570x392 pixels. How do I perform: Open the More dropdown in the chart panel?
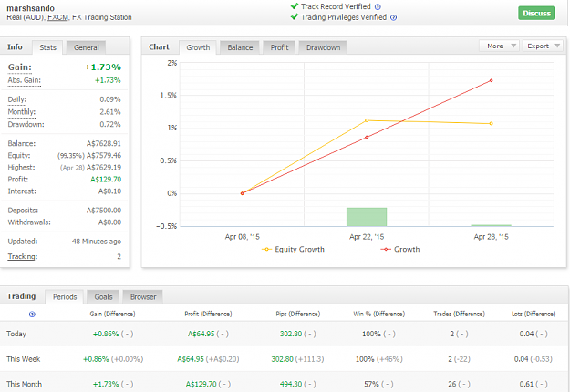click(499, 46)
